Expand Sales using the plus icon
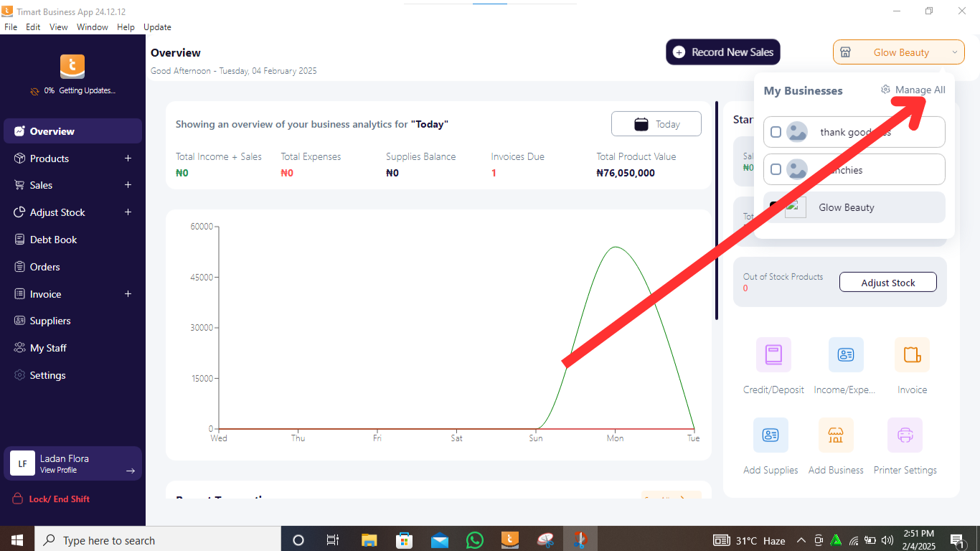This screenshot has height=551, width=980. coord(128,185)
